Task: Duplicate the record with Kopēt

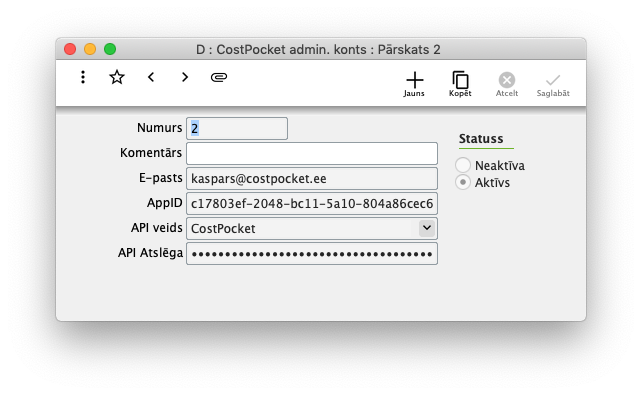Action: pos(460,84)
